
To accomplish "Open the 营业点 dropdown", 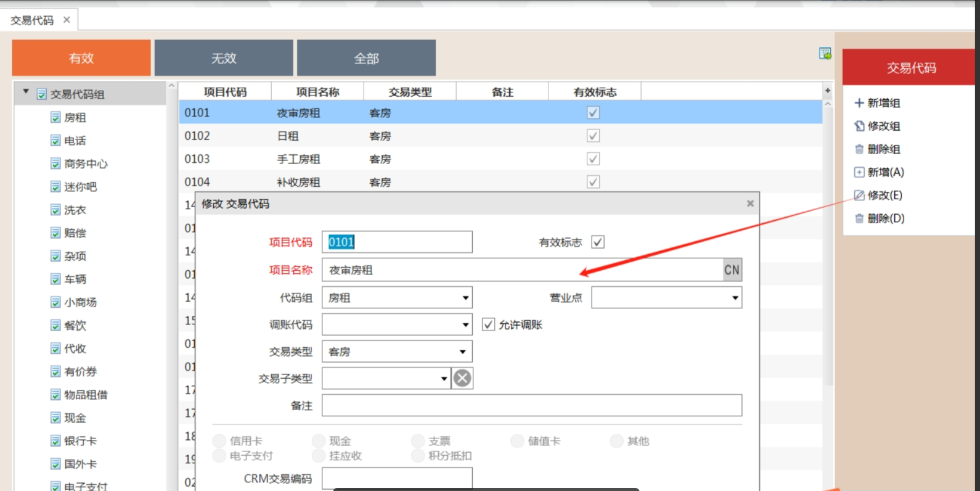I will 735,298.
